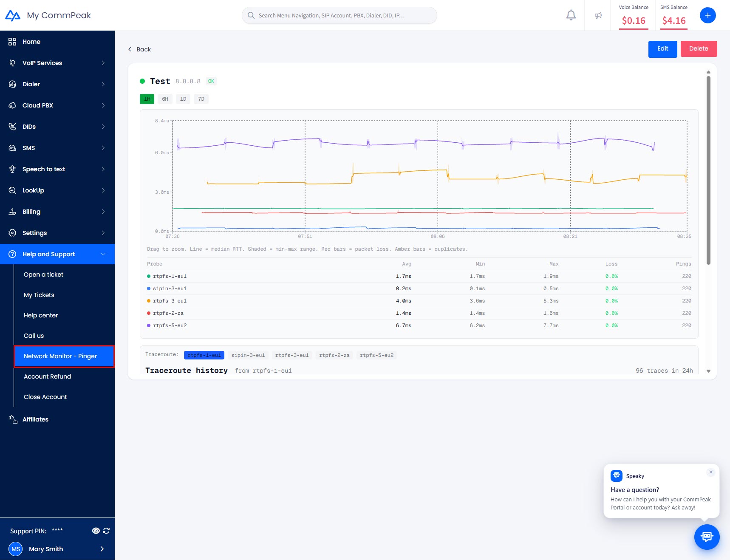The image size is (730, 560).
Task: Click the DIDs phone icon
Action: [12, 127]
